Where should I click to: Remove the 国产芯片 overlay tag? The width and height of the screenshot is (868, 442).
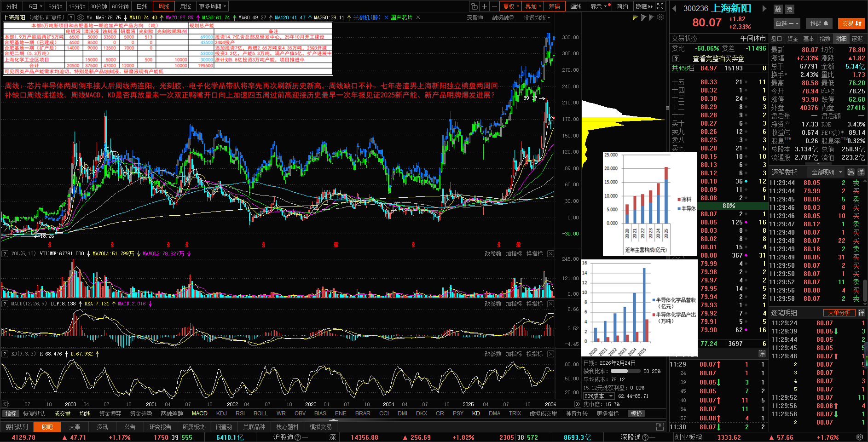click(x=418, y=17)
